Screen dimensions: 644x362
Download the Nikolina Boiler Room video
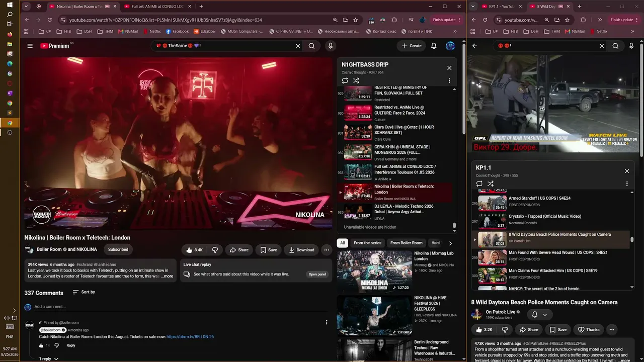[x=301, y=250]
